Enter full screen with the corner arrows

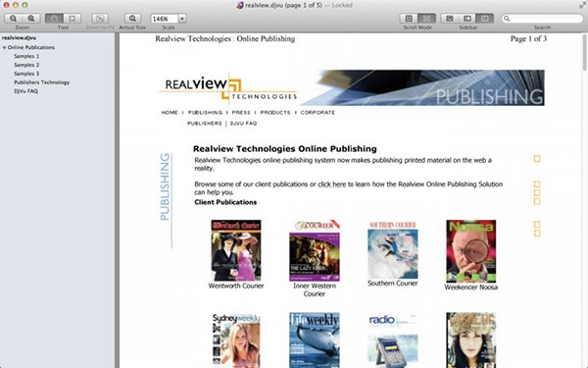(582, 5)
